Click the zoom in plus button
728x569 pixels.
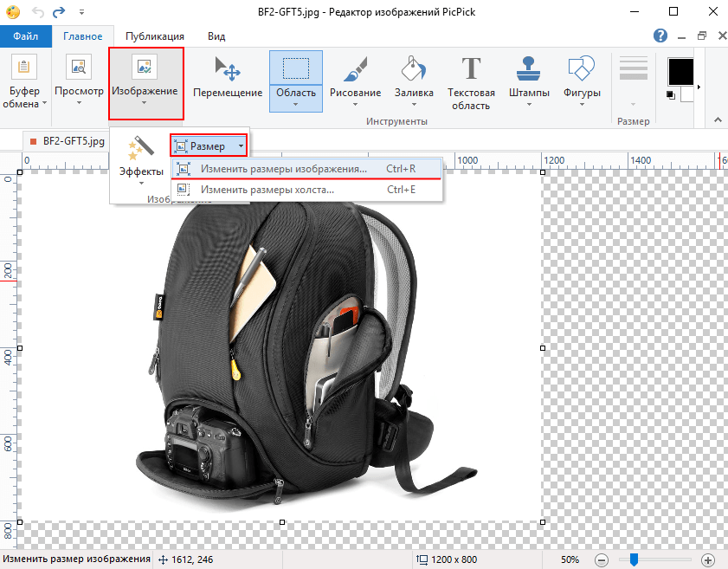(707, 559)
